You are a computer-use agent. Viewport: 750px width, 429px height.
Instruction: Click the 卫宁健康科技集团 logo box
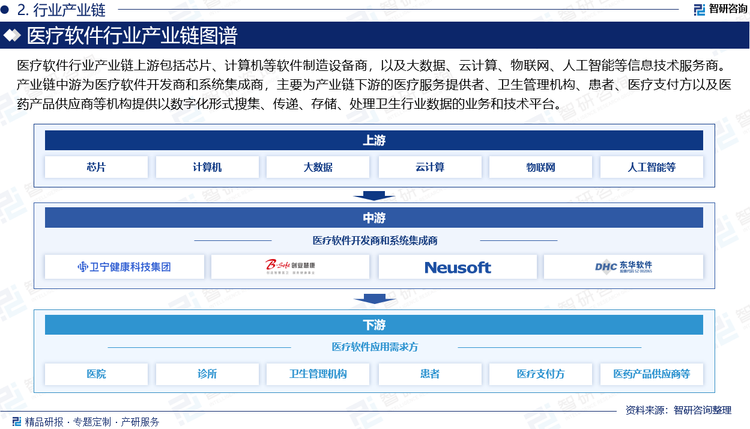click(x=124, y=267)
